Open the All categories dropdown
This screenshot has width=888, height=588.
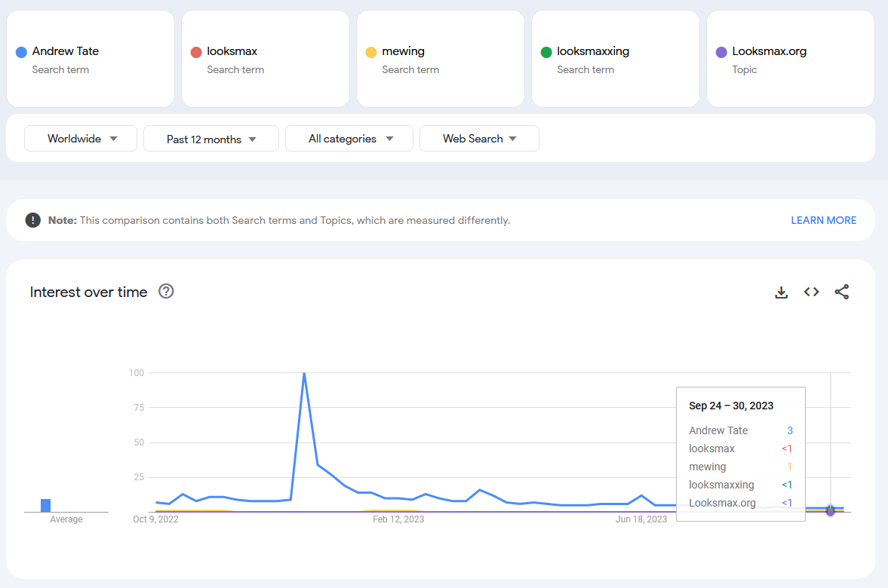coord(349,139)
